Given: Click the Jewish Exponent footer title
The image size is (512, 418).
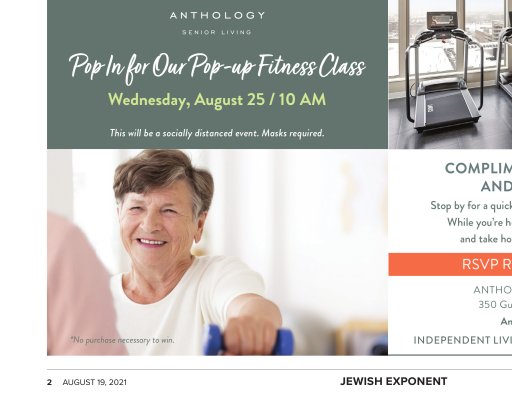Looking at the screenshot, I should (x=394, y=381).
